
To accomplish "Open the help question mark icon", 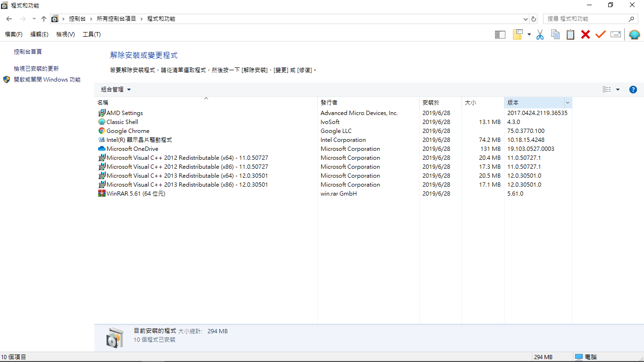I will tap(633, 90).
